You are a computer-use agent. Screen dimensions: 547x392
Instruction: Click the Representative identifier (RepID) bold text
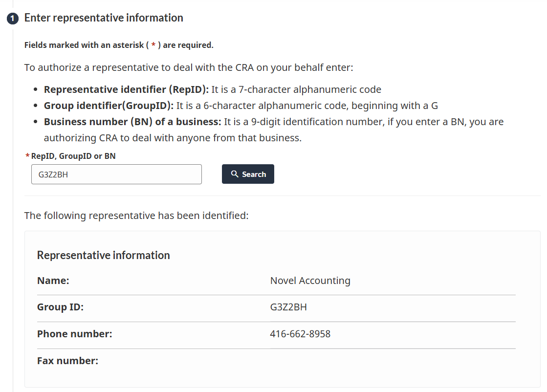[126, 89]
